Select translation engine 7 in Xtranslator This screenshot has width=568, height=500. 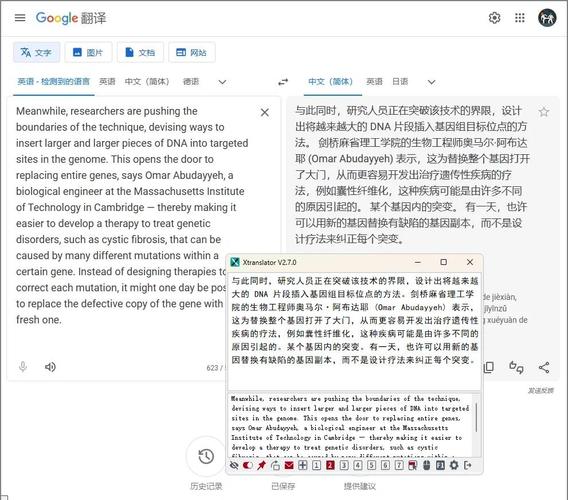399,465
